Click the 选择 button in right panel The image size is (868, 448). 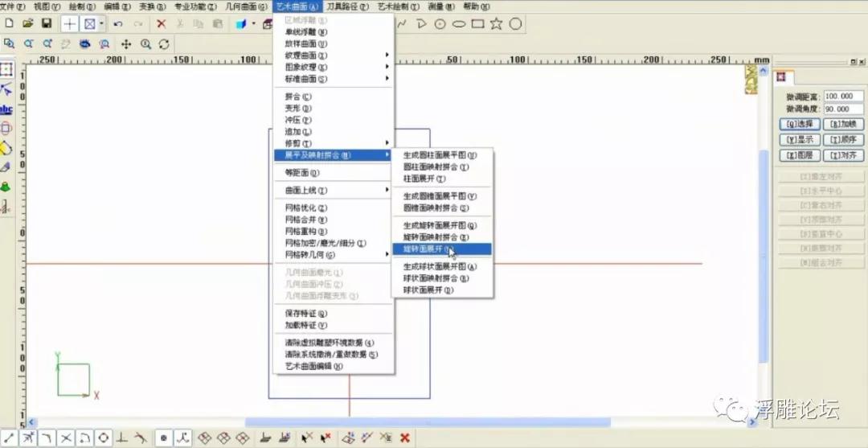tap(799, 125)
